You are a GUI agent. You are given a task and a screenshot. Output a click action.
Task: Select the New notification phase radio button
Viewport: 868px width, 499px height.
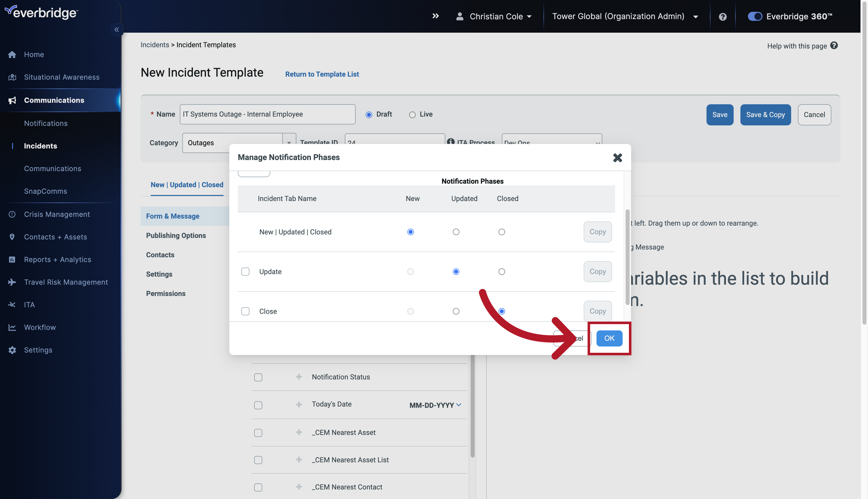(410, 232)
